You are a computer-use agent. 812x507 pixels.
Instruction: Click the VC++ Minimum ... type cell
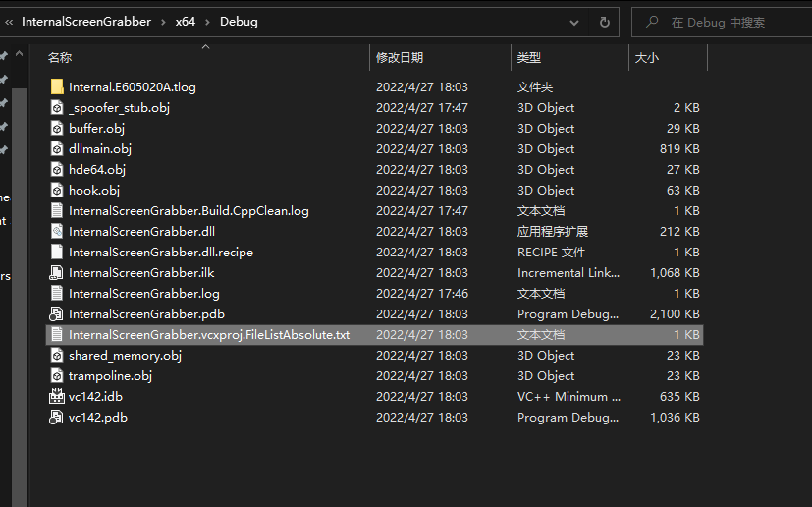tap(568, 397)
